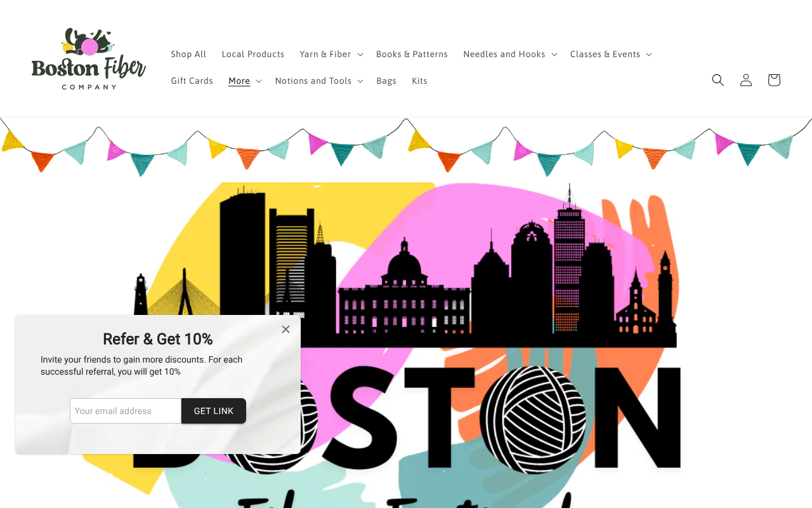This screenshot has height=508, width=812.
Task: Open the Notions and Tools dropdown
Action: point(318,81)
